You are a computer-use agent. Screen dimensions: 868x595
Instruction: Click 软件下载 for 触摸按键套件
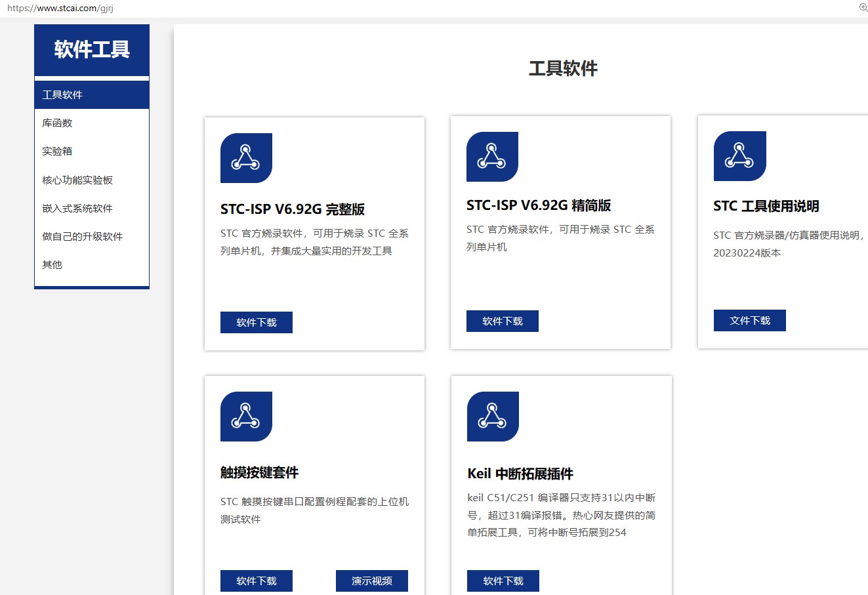point(257,581)
